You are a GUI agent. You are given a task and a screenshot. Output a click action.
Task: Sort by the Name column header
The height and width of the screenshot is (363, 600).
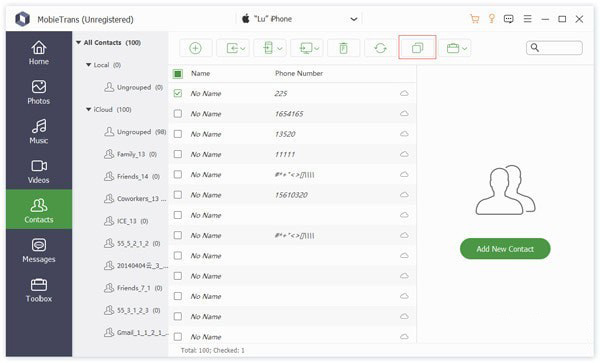tap(201, 73)
